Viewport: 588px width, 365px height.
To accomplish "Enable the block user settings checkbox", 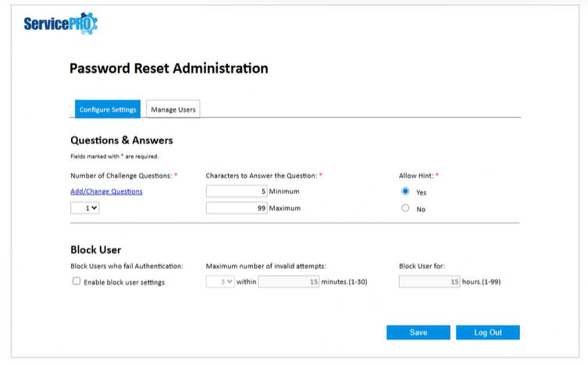I will tap(77, 281).
